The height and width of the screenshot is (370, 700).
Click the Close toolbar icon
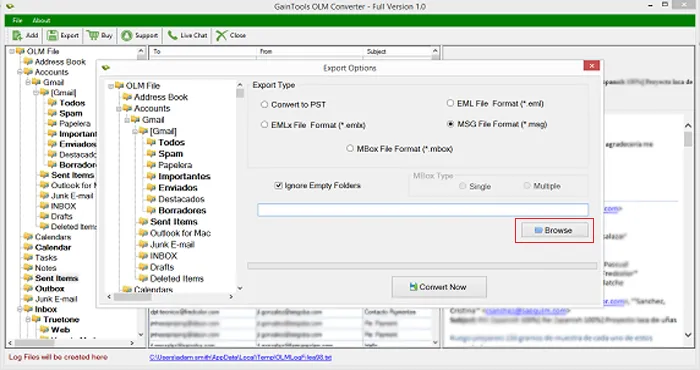click(221, 35)
